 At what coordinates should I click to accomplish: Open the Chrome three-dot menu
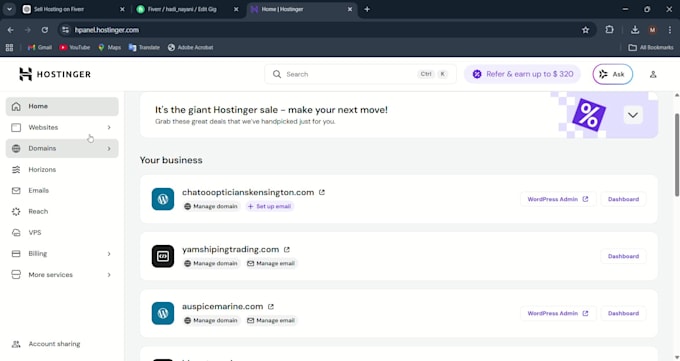click(670, 30)
